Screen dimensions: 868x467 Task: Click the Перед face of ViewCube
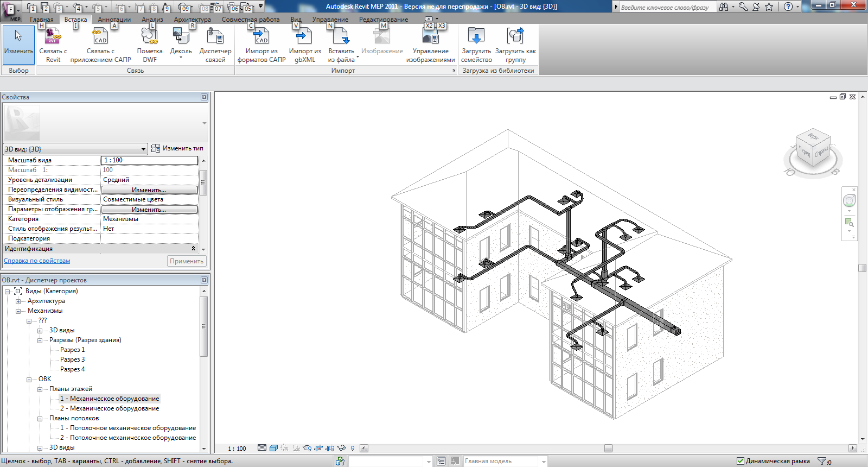(804, 152)
